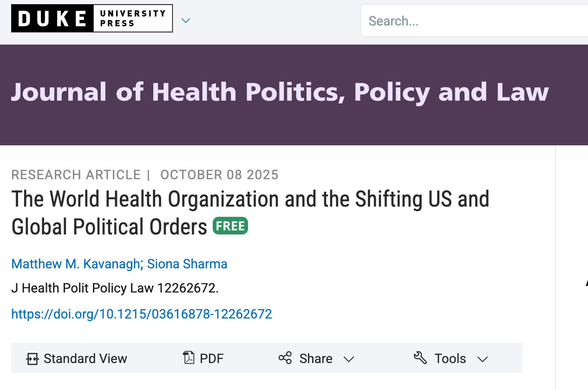
Task: Click the PDF document icon
Action: point(189,358)
